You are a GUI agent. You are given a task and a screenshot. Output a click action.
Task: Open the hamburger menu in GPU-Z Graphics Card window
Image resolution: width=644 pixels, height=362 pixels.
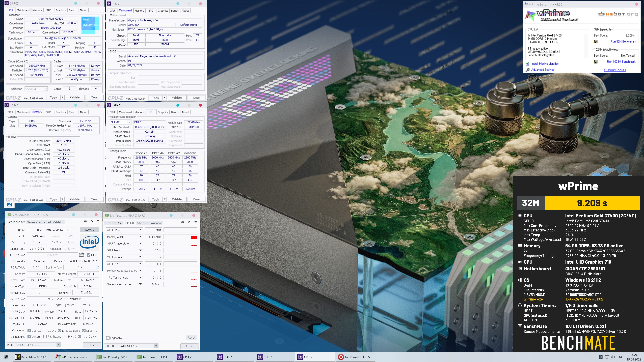98,221
